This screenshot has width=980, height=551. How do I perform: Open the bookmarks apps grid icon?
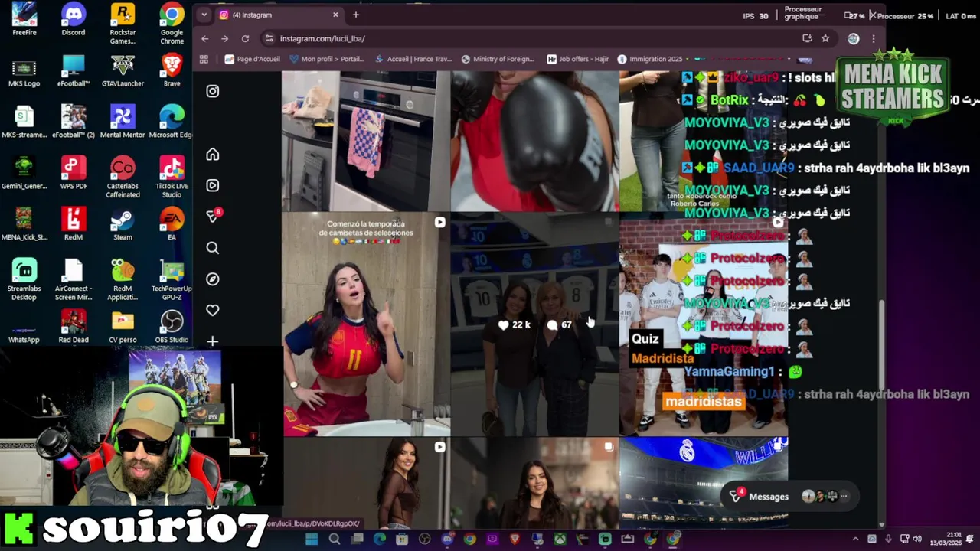[x=204, y=59]
